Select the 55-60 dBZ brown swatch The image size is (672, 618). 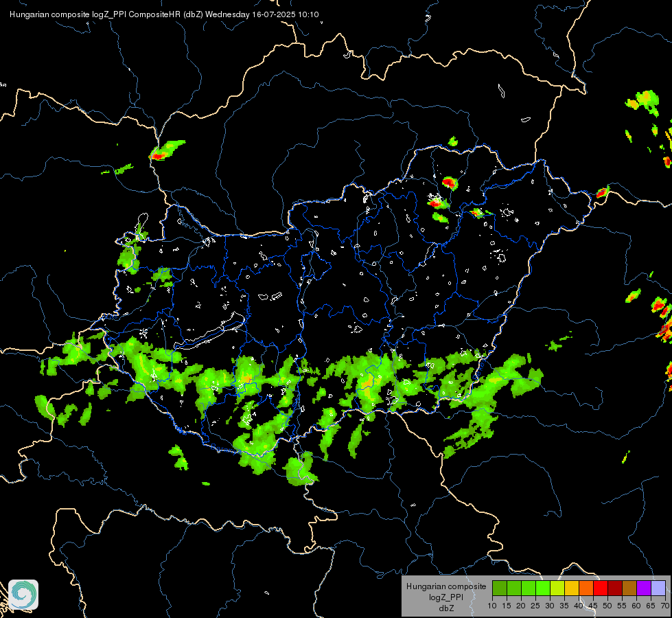629,588
